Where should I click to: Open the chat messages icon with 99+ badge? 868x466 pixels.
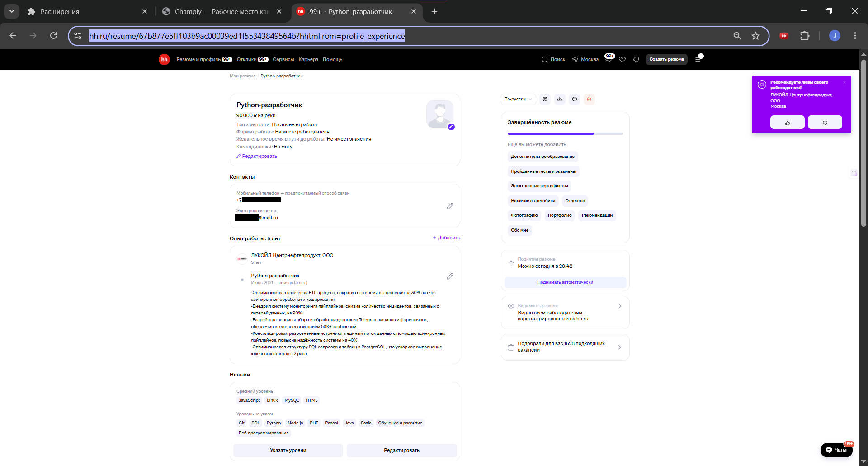point(609,58)
